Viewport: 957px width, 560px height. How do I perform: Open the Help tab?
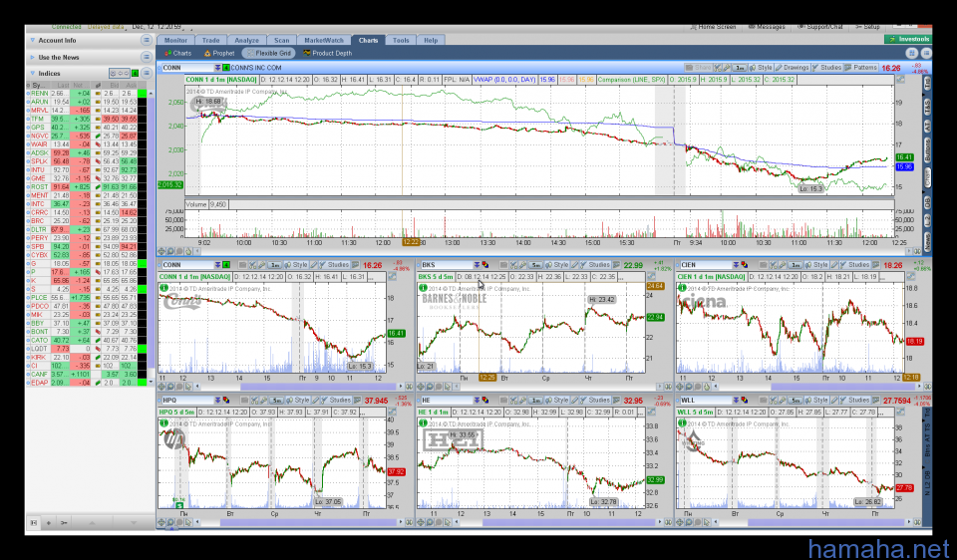click(431, 40)
